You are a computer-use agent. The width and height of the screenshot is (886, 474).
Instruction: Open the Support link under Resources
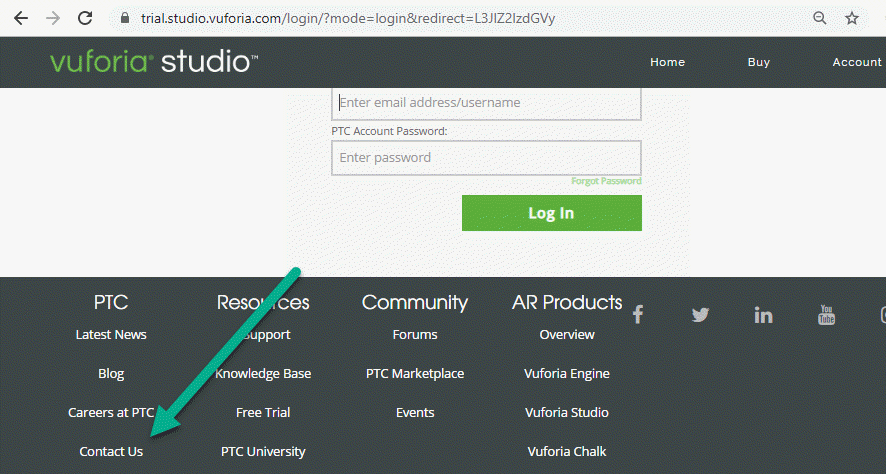click(x=267, y=334)
